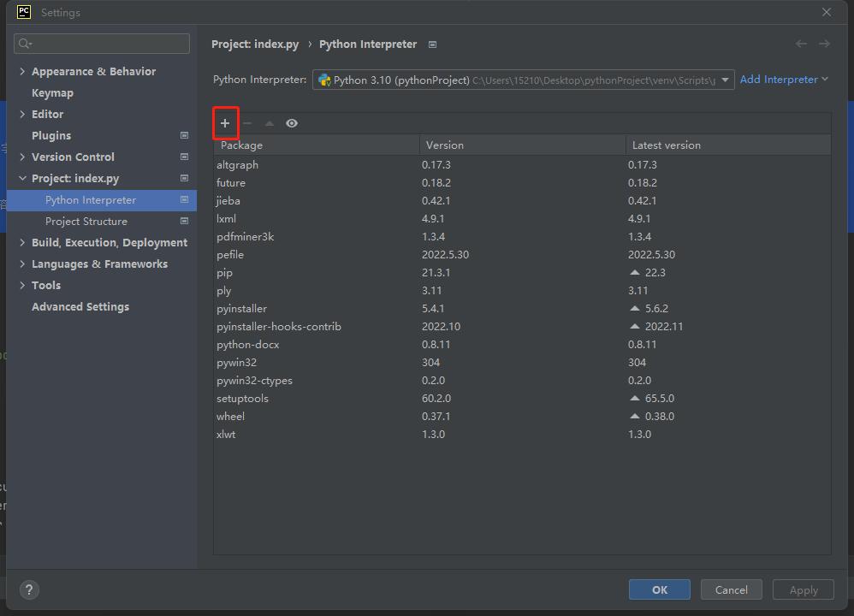This screenshot has width=854, height=616.
Task: Open Advanced Settings
Action: 80,306
